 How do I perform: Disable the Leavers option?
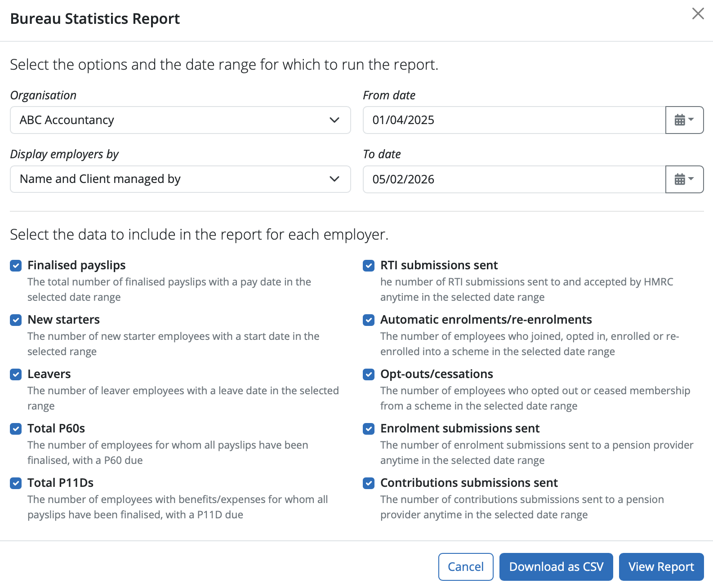[16, 374]
